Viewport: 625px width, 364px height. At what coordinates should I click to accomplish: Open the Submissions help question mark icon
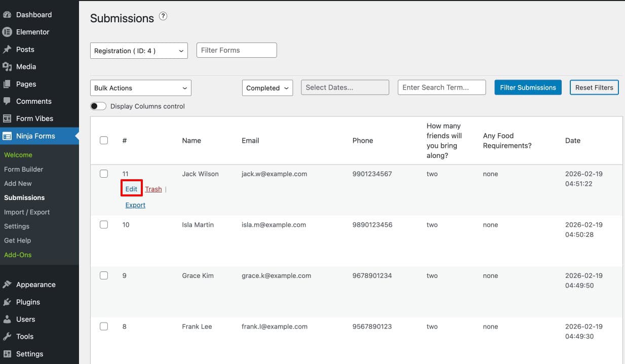click(x=163, y=16)
